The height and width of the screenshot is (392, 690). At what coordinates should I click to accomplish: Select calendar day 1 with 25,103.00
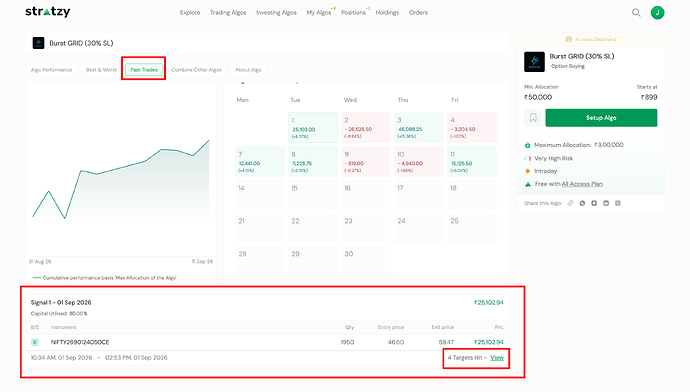313,128
